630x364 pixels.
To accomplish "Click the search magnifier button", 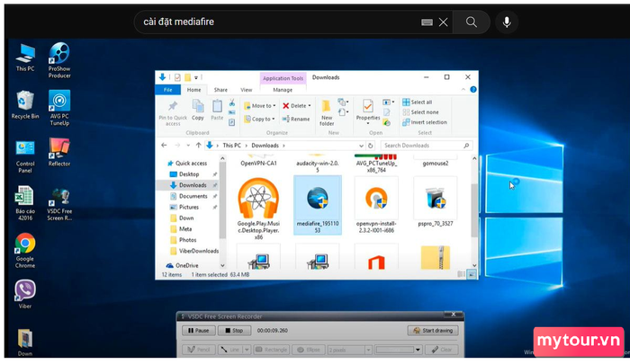I will (x=472, y=22).
